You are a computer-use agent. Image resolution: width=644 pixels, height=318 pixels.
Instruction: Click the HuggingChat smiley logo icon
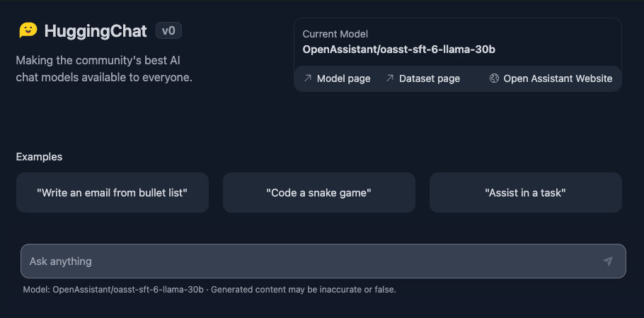[x=28, y=30]
